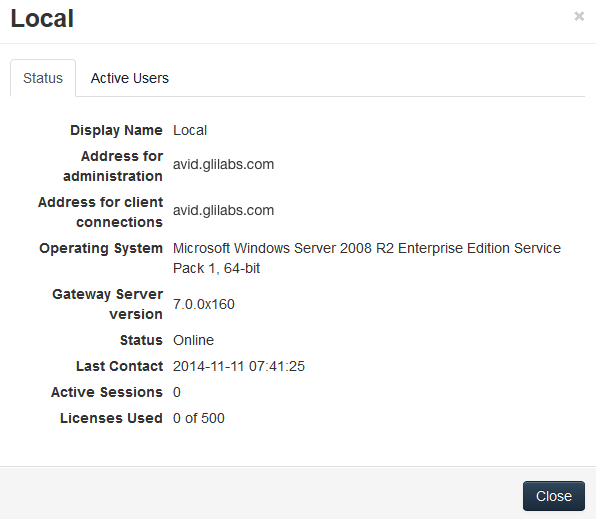Click the Licenses Used label
Image resolution: width=596 pixels, height=519 pixels.
[x=111, y=418]
